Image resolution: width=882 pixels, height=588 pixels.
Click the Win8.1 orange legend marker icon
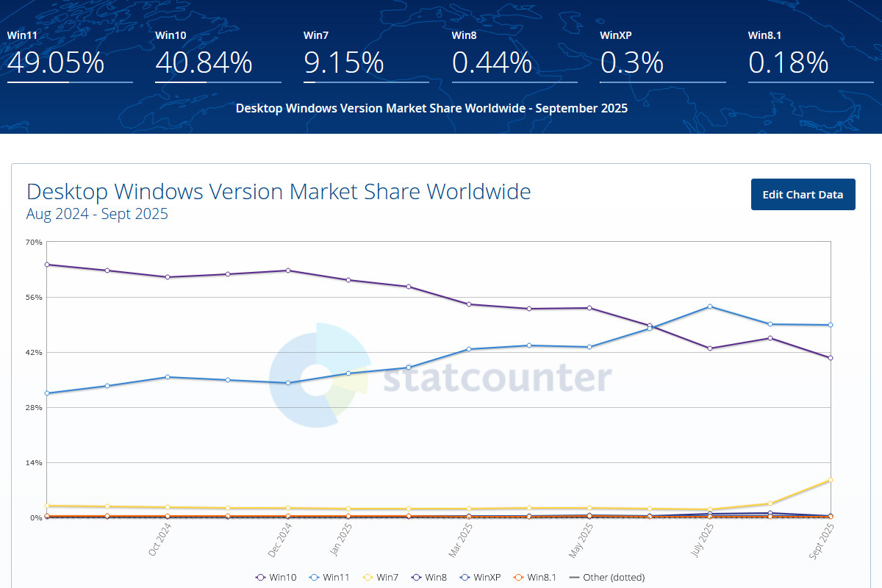519,577
